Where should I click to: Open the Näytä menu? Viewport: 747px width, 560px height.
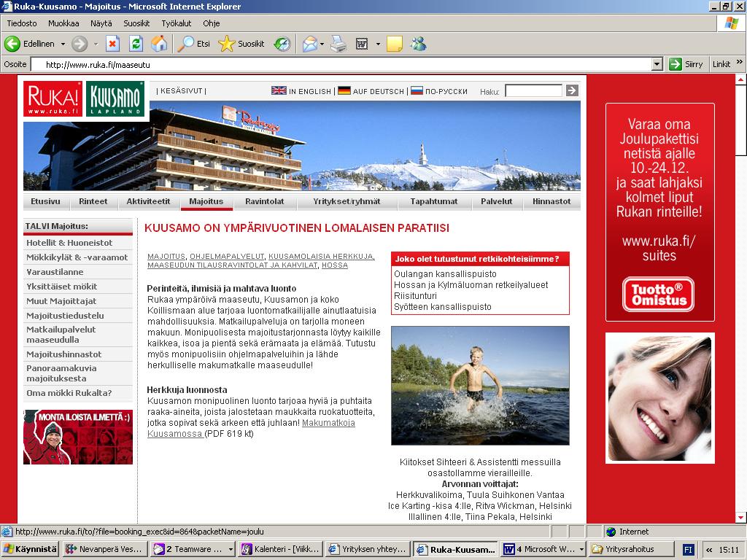click(x=101, y=23)
